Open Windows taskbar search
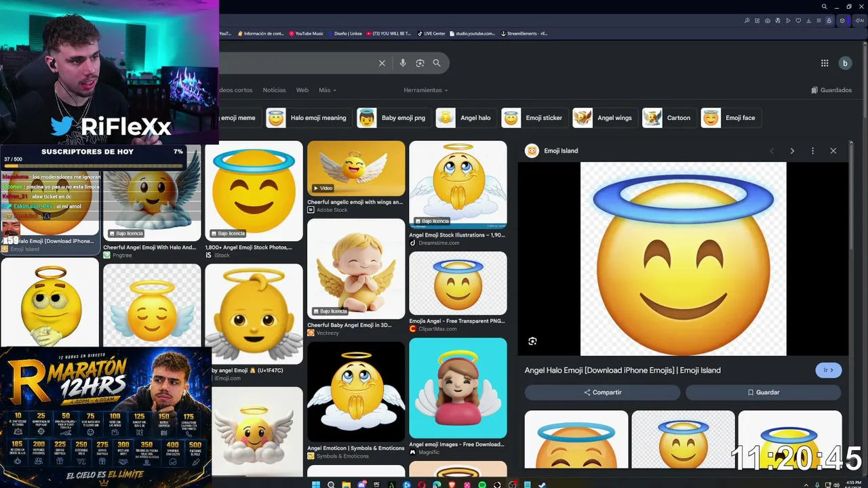 (331, 485)
